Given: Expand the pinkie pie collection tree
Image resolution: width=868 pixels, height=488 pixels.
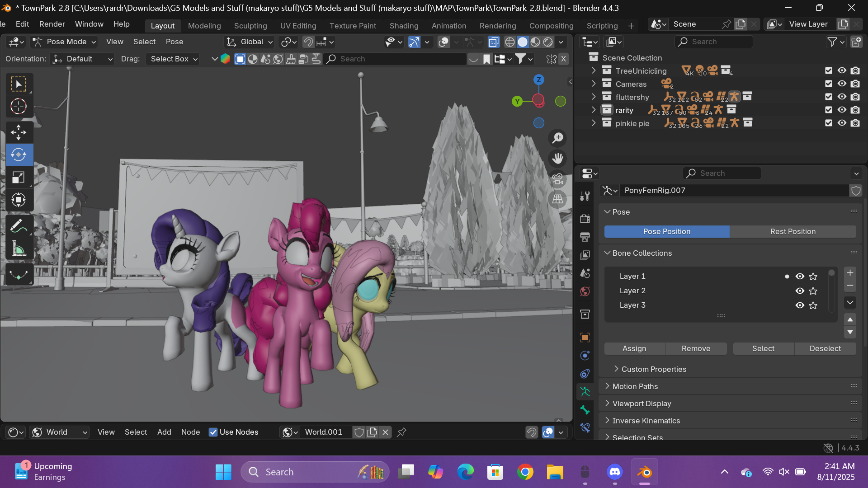Looking at the screenshot, I should pyautogui.click(x=594, y=123).
